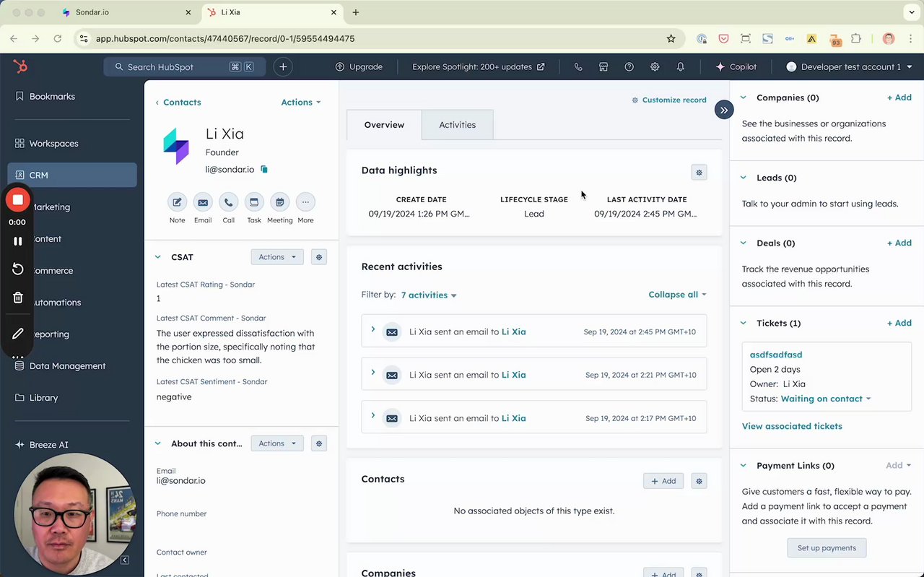Restart the recording
Image resolution: width=924 pixels, height=577 pixels.
[18, 269]
